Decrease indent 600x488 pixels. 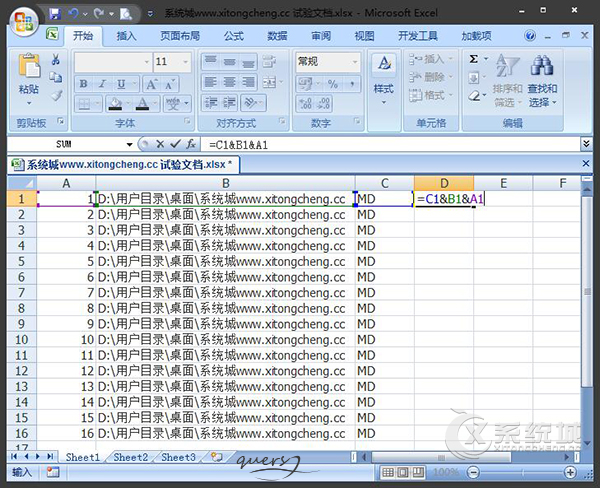point(210,103)
